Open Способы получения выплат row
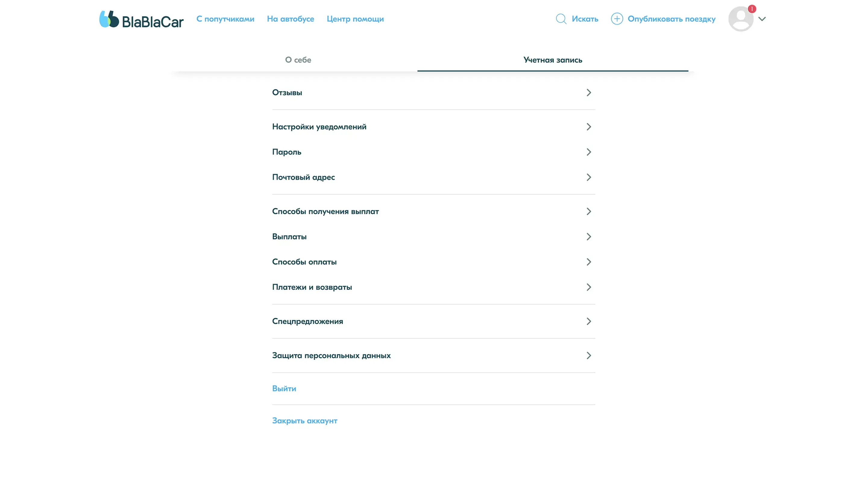This screenshot has height=488, width=868. click(325, 211)
